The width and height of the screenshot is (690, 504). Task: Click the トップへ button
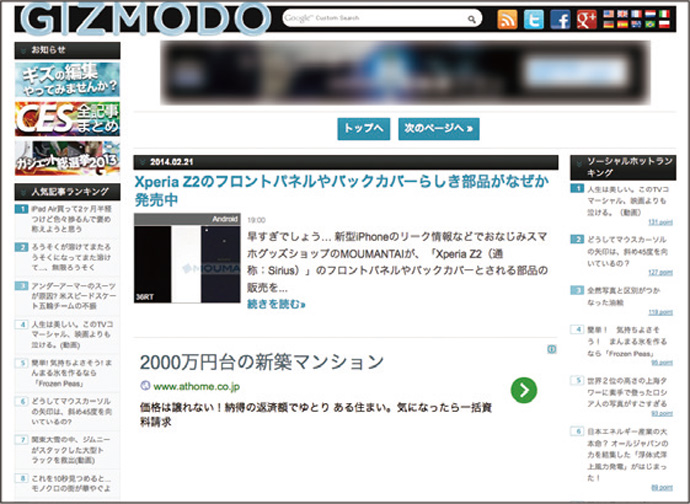click(363, 129)
